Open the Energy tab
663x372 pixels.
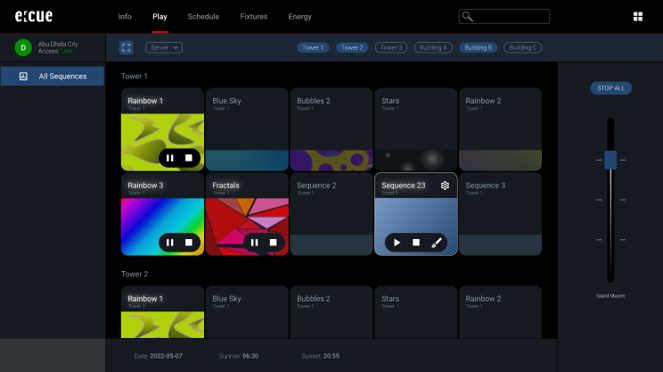300,16
